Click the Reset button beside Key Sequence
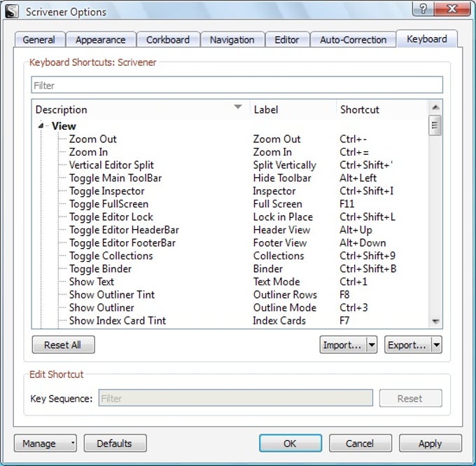476x466 pixels. [x=410, y=398]
